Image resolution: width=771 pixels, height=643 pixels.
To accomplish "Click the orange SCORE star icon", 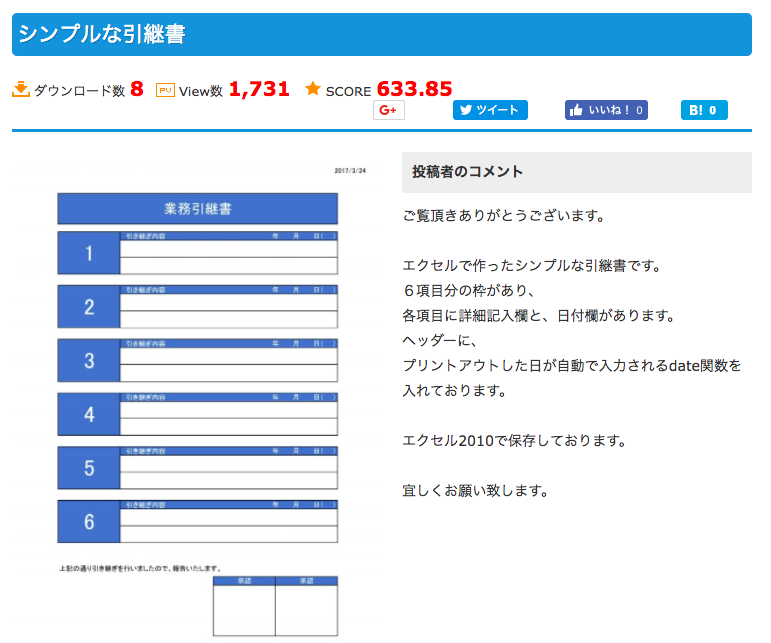I will 313,89.
